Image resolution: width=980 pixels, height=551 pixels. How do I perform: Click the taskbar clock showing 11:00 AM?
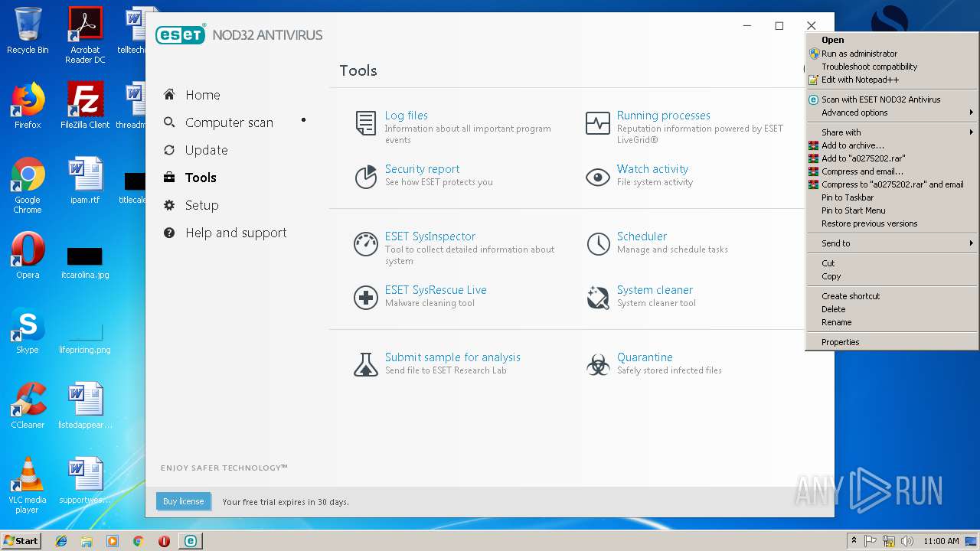[x=941, y=541]
